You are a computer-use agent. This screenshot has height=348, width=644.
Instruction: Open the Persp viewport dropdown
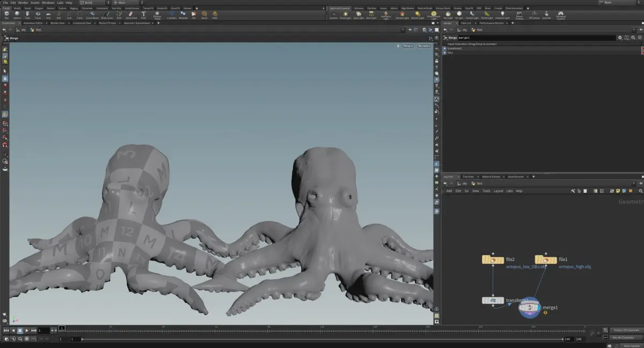(x=408, y=46)
